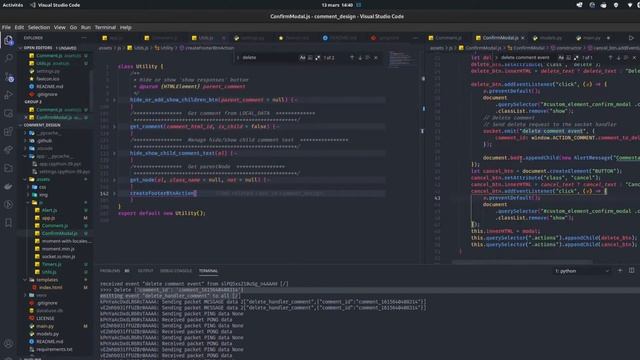Open main.py in the file tree
Screen dimensions: 640x360
45,326
